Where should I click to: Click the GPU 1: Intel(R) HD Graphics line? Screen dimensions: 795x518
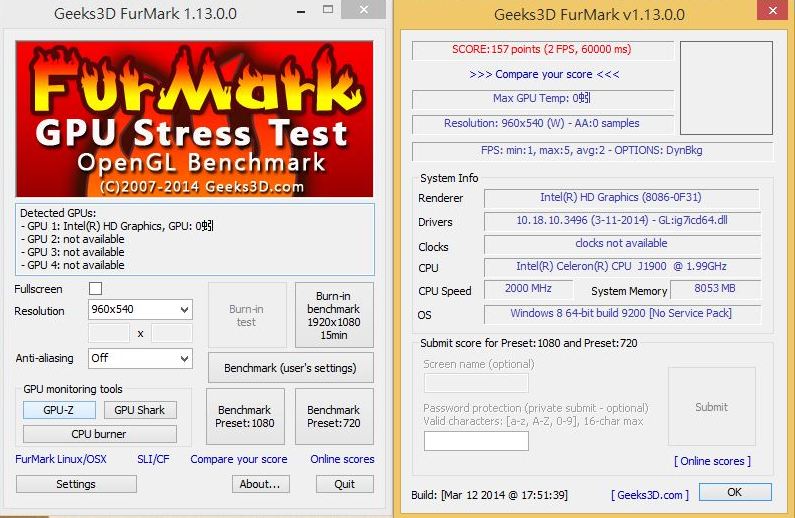(117, 226)
